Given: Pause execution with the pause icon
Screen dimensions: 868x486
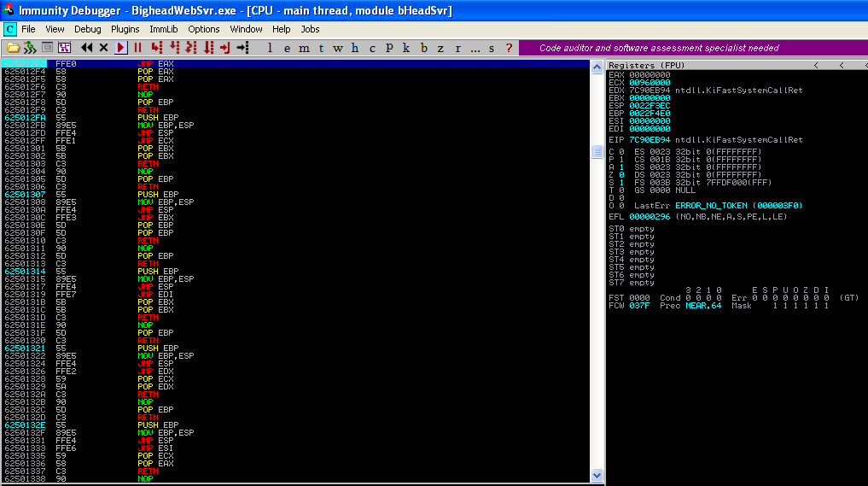Looking at the screenshot, I should coord(137,48).
